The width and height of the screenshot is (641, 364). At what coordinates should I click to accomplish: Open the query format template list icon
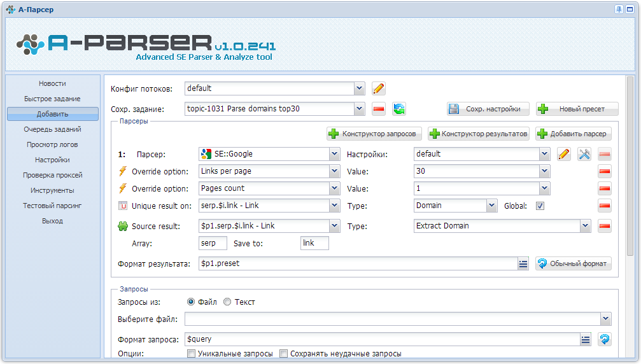tap(586, 339)
